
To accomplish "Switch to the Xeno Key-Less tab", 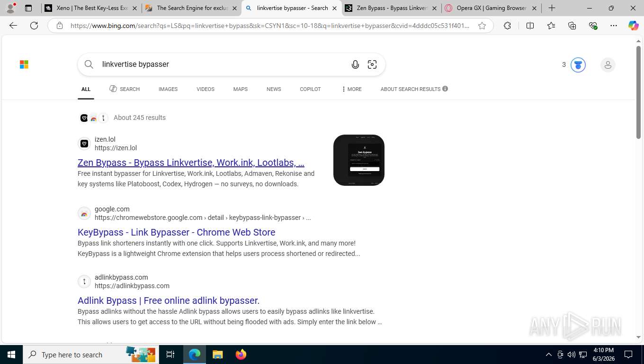I will coord(91,8).
